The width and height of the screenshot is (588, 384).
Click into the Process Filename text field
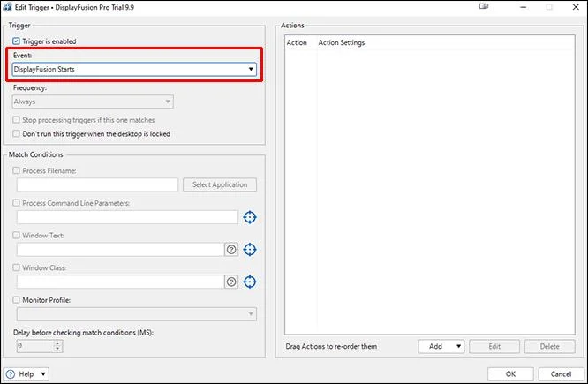coord(97,184)
